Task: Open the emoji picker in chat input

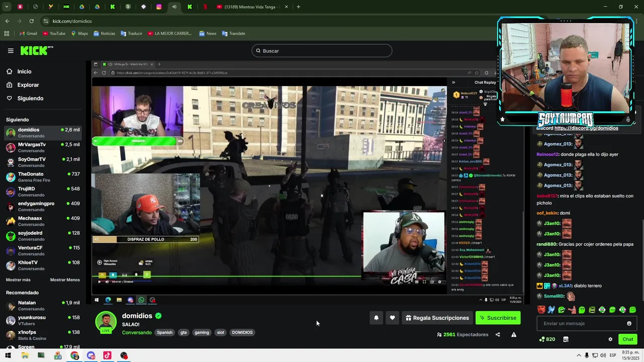Action: (629, 324)
